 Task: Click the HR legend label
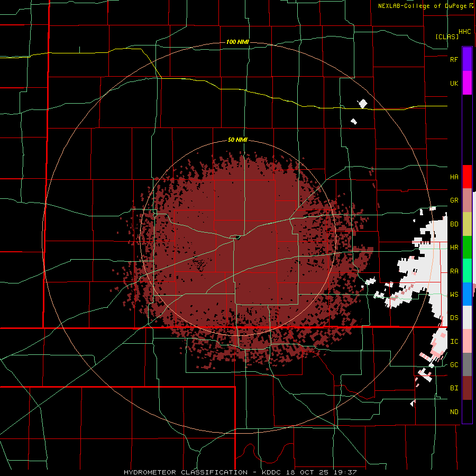[x=454, y=248]
